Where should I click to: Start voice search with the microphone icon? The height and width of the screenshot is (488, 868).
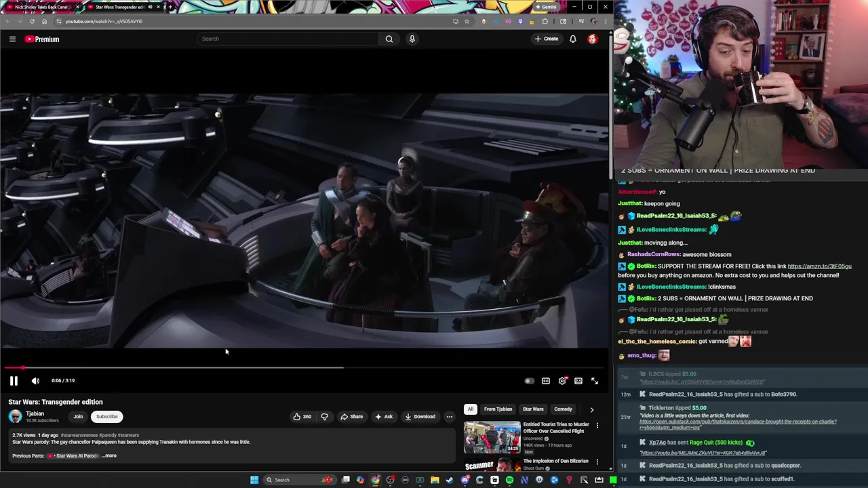coord(412,39)
